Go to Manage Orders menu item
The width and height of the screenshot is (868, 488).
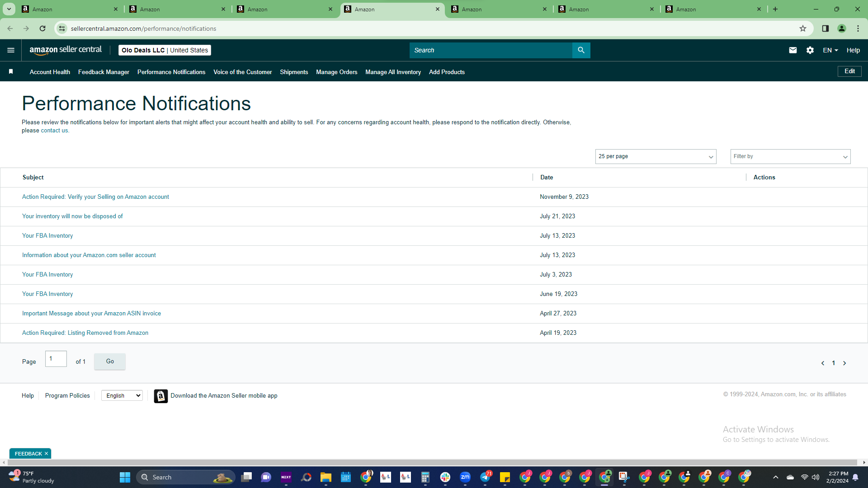click(337, 72)
